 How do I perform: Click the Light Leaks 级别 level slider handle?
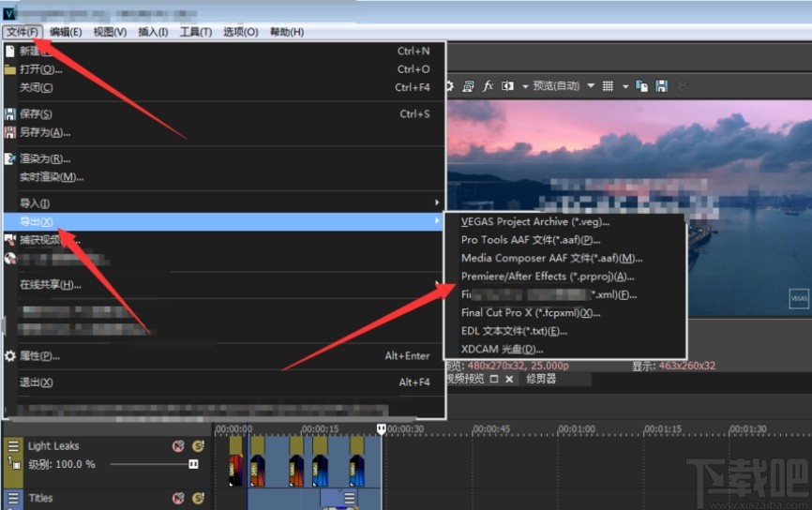click(193, 464)
